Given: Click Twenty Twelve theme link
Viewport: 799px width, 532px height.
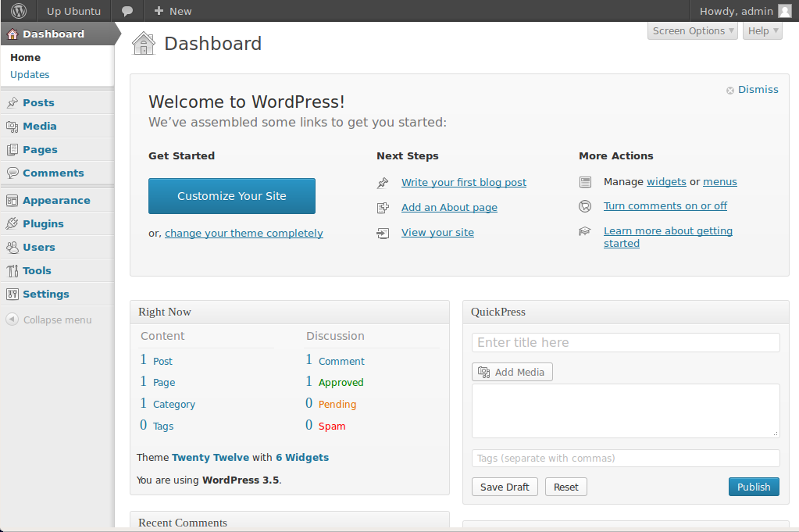Looking at the screenshot, I should click(210, 458).
